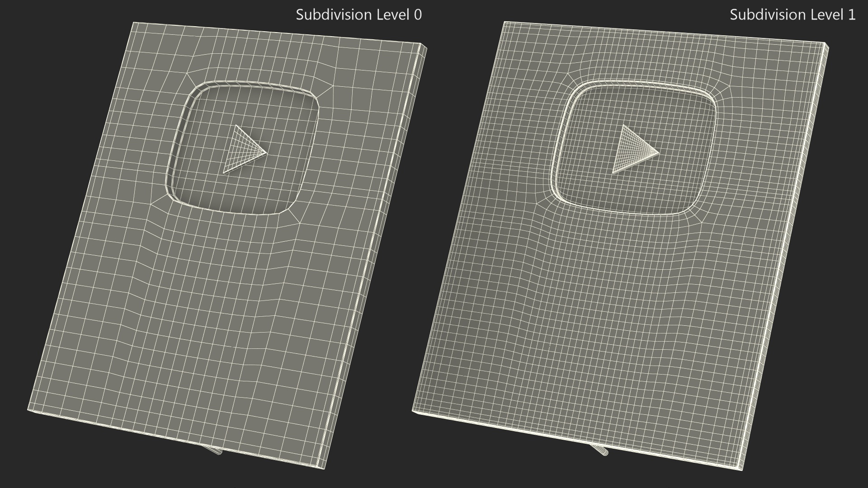The height and width of the screenshot is (488, 868).
Task: Click the Subdivision Level 1 label
Action: click(x=792, y=15)
